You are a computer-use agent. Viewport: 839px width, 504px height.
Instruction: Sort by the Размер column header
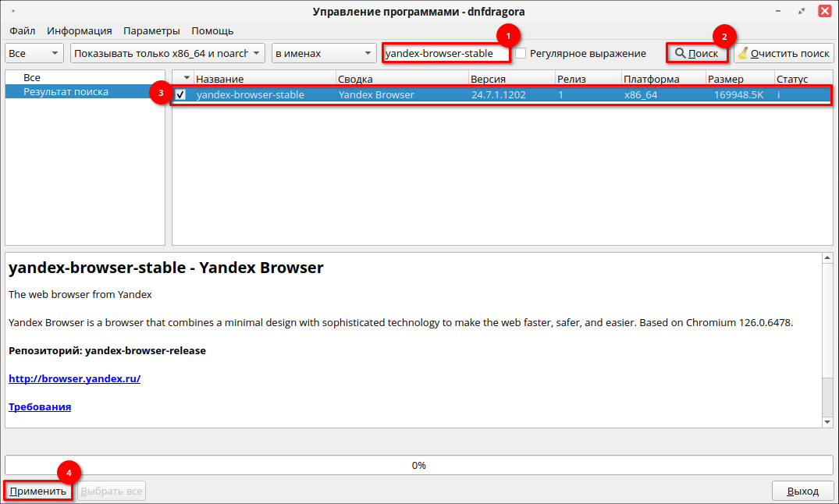click(739, 79)
